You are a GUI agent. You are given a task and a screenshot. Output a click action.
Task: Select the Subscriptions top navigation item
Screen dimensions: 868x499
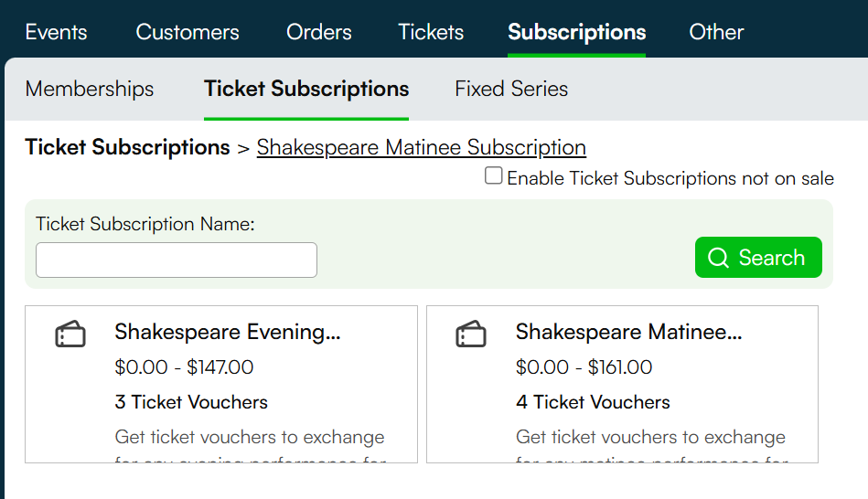[x=577, y=32]
